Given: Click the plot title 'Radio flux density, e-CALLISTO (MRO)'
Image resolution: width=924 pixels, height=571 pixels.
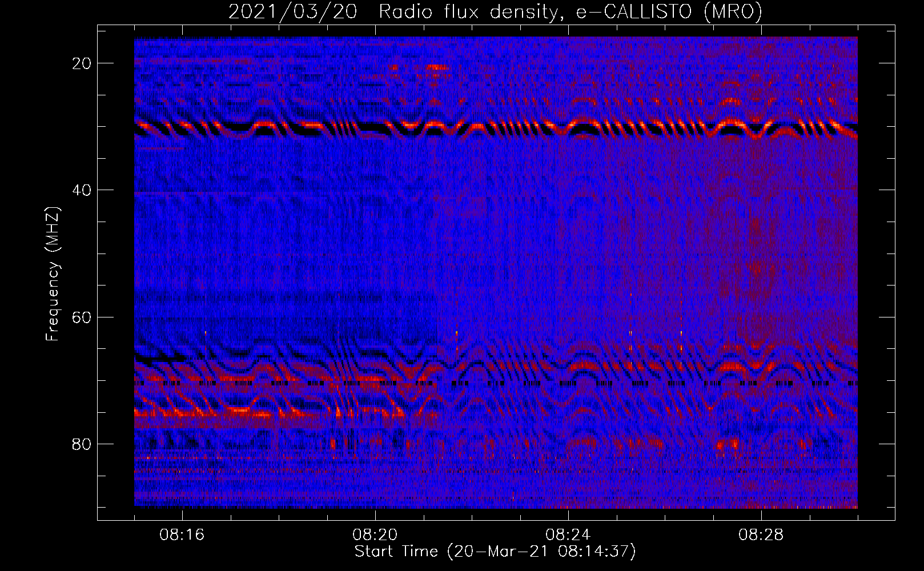Looking at the screenshot, I should point(571,12).
